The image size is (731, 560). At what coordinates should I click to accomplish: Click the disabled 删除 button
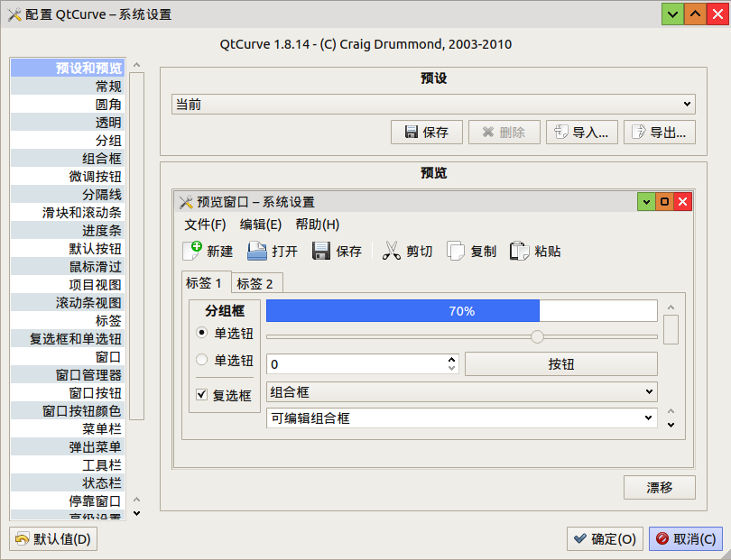pos(504,133)
